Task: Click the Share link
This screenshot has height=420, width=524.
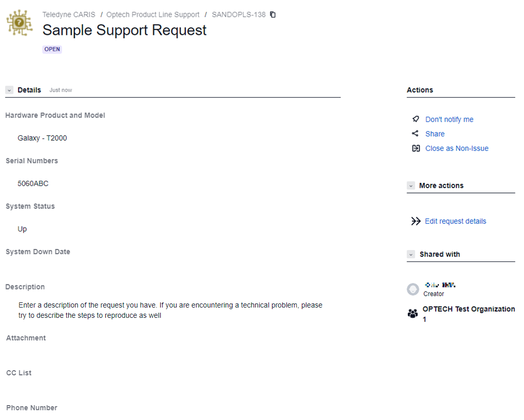Action: click(x=435, y=134)
